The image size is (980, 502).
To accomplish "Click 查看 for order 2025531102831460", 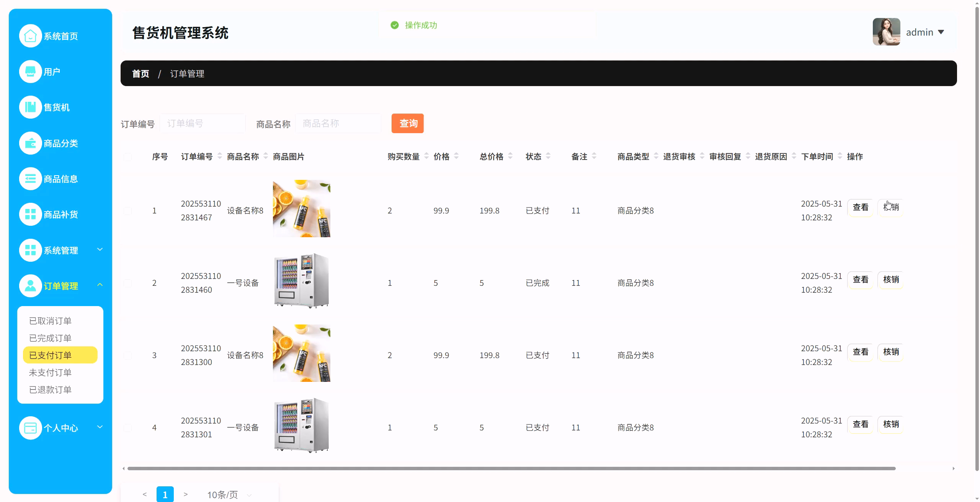I will (x=860, y=280).
